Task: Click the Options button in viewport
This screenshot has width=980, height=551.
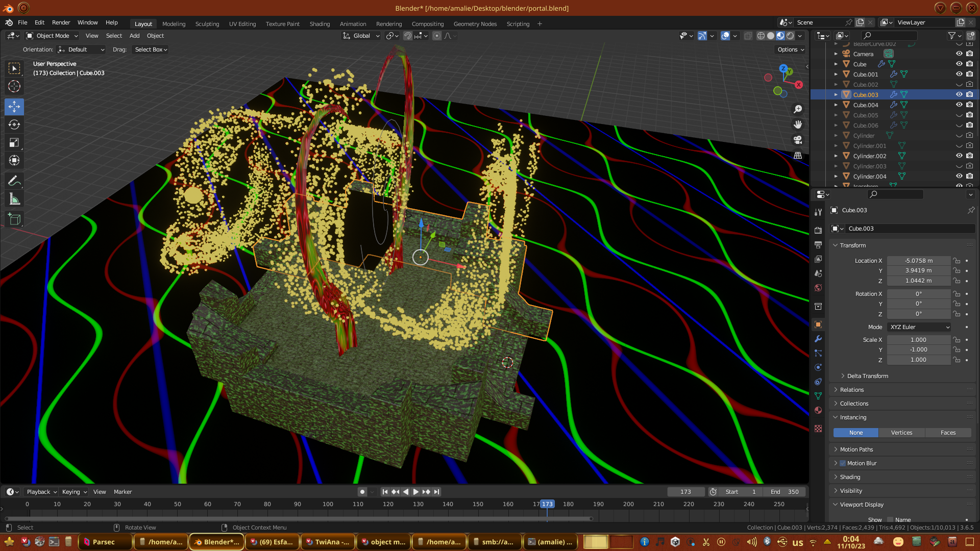Action: click(x=791, y=49)
